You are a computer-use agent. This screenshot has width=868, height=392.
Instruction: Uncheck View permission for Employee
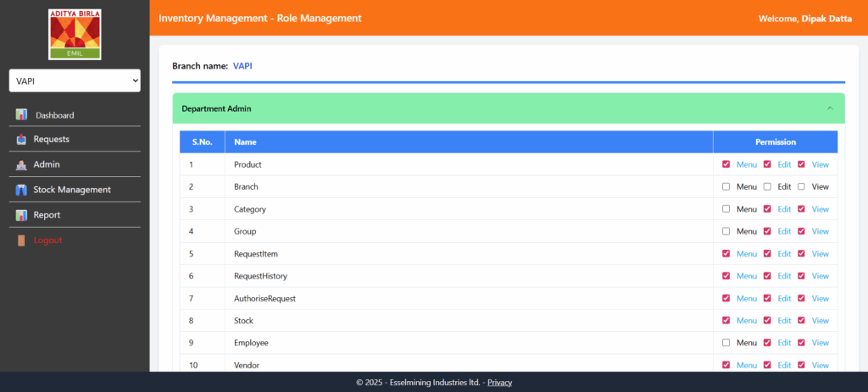click(801, 342)
